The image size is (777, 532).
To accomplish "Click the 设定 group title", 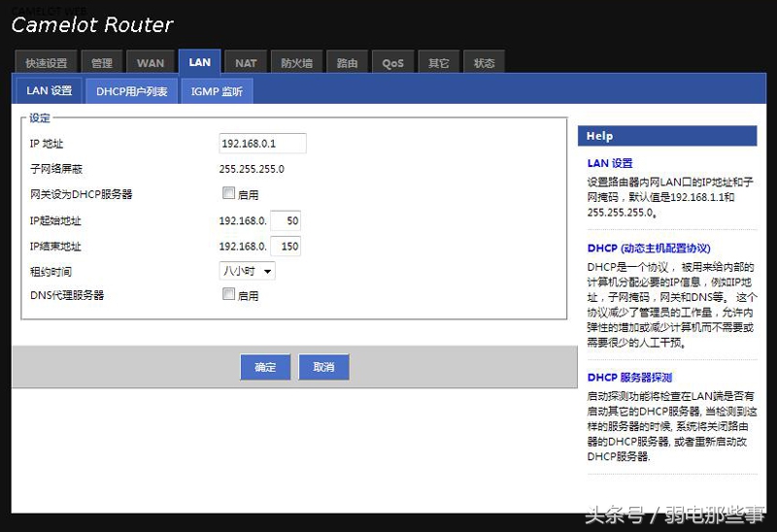I will point(40,117).
